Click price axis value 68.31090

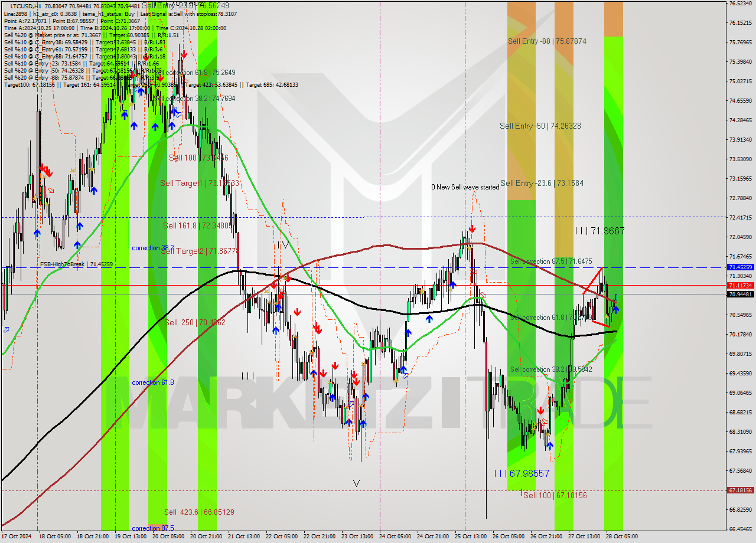coord(740,432)
